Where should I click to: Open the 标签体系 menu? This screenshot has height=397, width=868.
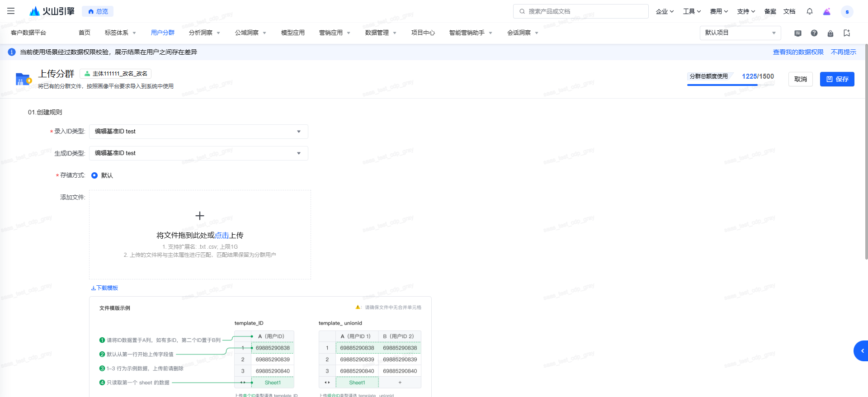(120, 33)
